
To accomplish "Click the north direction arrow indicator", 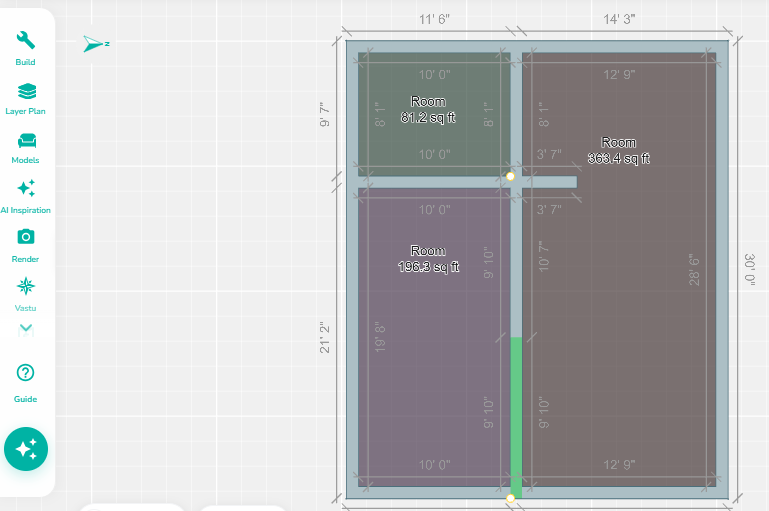I will (96, 44).
